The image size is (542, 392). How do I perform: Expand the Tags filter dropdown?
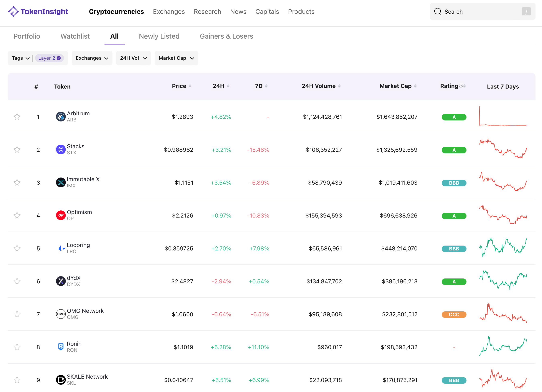point(21,58)
